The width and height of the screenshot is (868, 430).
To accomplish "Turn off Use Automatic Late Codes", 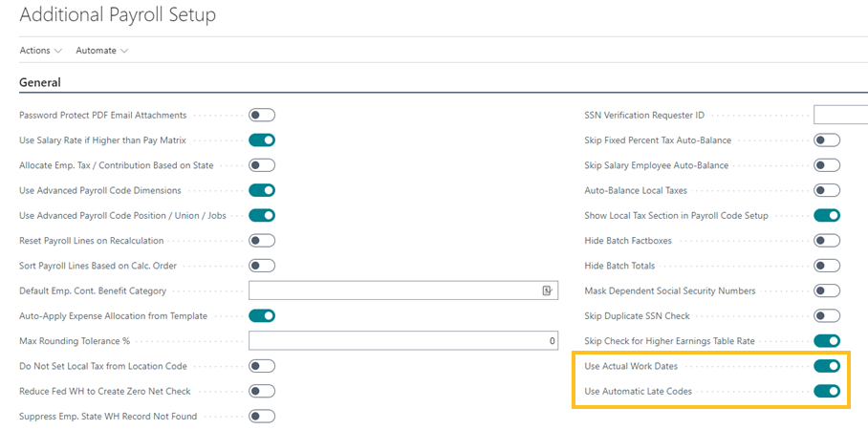I will [827, 391].
